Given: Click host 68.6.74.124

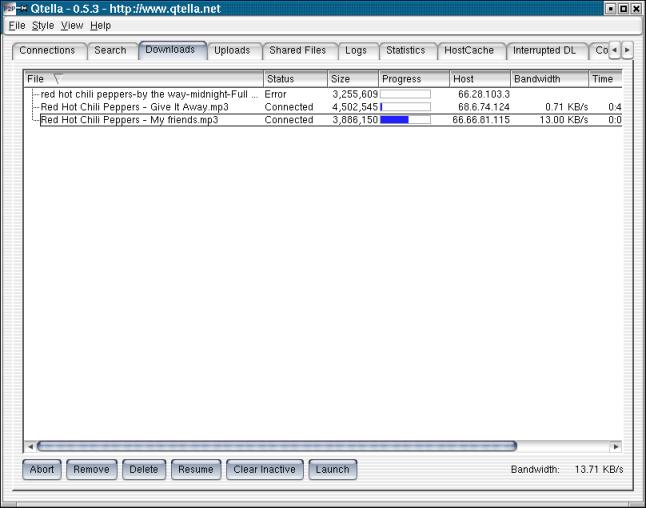Looking at the screenshot, I should point(484,107).
